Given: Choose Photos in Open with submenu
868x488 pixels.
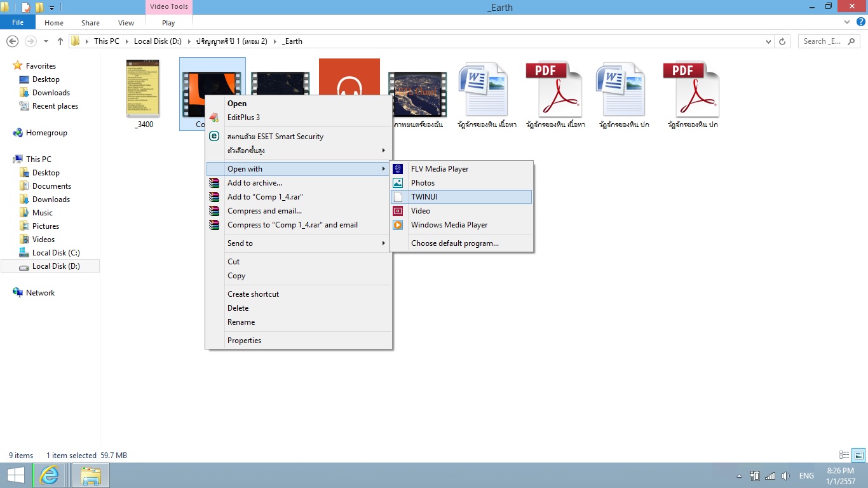Looking at the screenshot, I should click(x=461, y=183).
